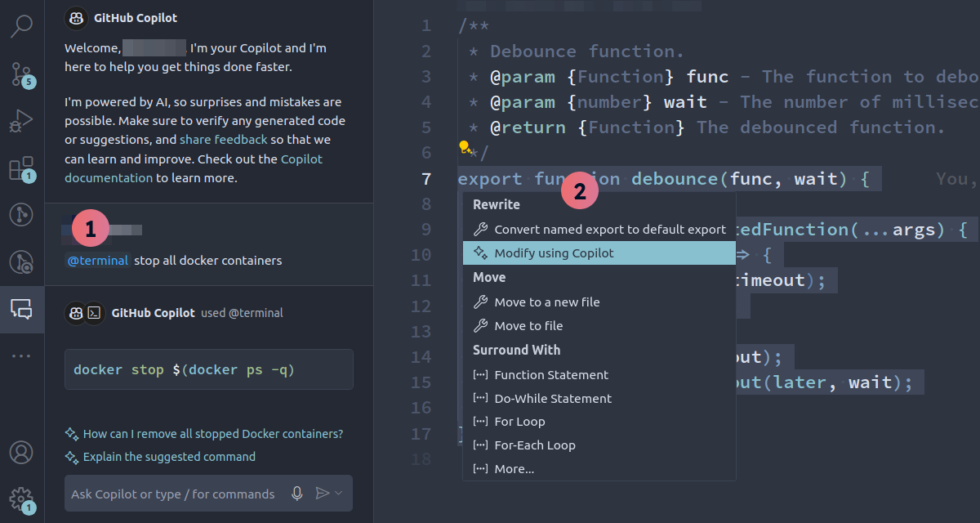Click the docker stop command code block
Viewport: 980px width, 523px height.
coord(209,370)
